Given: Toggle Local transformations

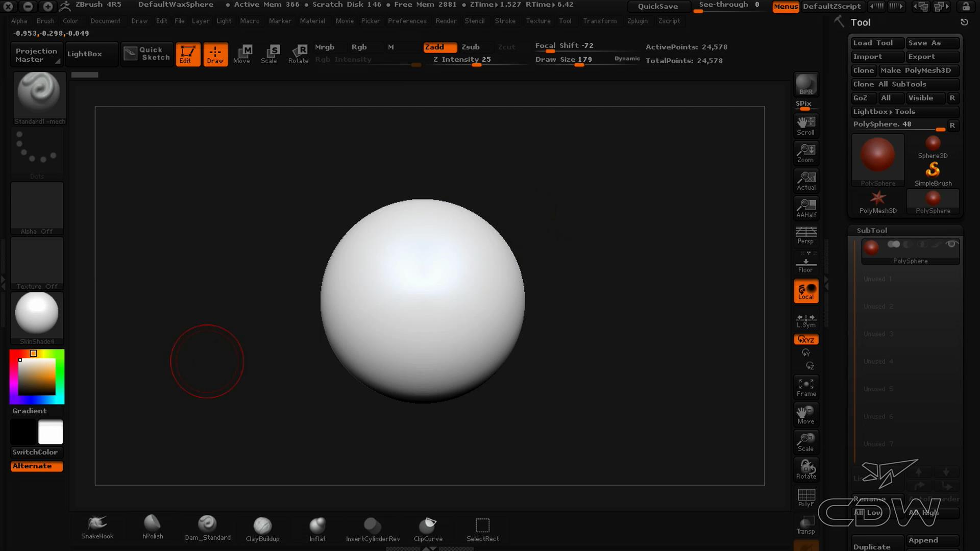Looking at the screenshot, I should tap(806, 291).
